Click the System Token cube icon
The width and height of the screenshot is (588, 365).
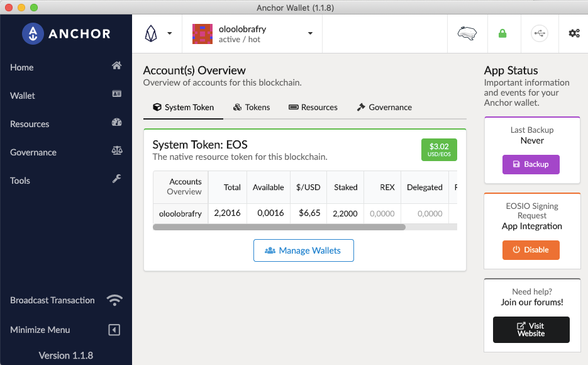point(157,107)
